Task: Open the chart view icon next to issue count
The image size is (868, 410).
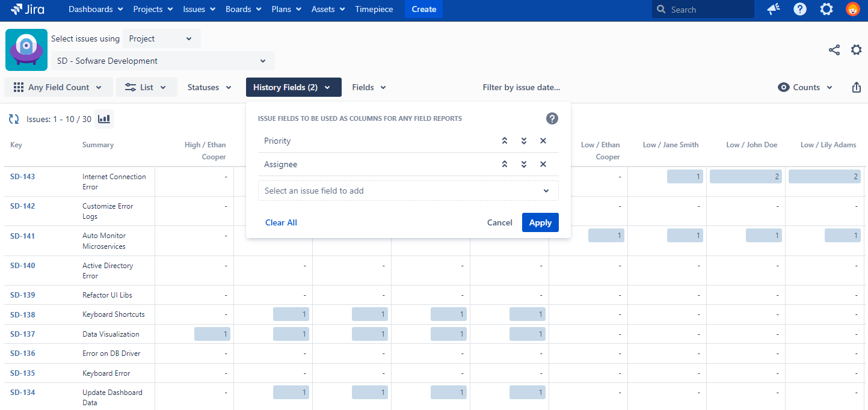Action: click(x=104, y=119)
